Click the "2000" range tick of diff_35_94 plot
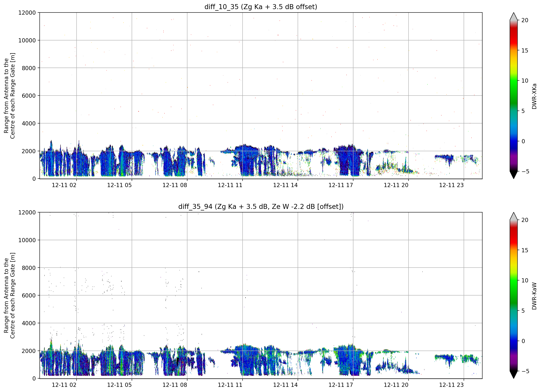Screen dimensions: 541x392 click(x=29, y=351)
